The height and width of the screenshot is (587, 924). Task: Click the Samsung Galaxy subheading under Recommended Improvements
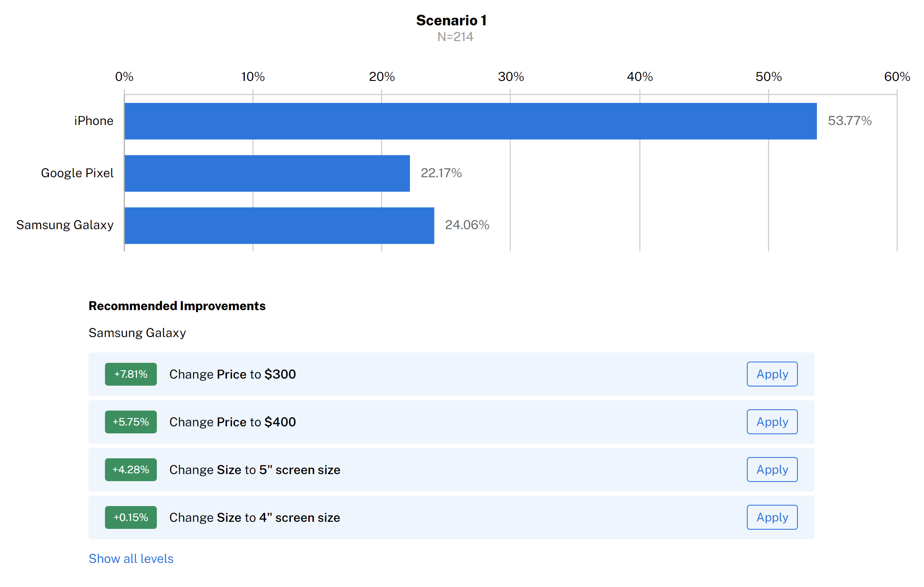point(137,333)
